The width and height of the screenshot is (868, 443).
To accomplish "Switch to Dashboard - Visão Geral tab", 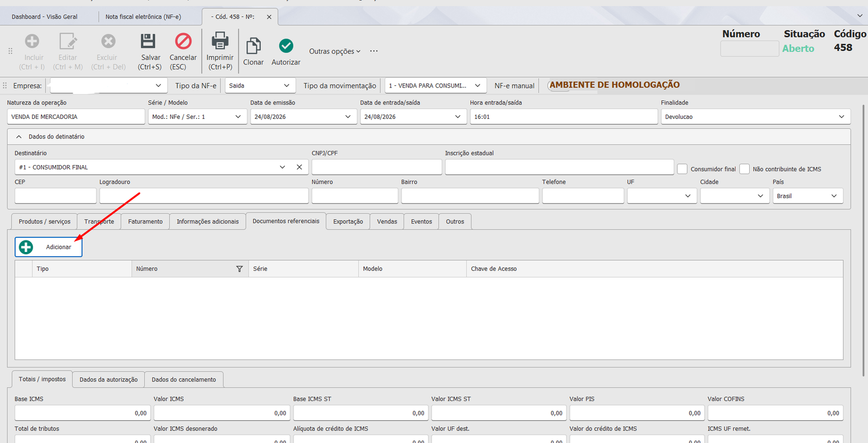I will point(44,17).
